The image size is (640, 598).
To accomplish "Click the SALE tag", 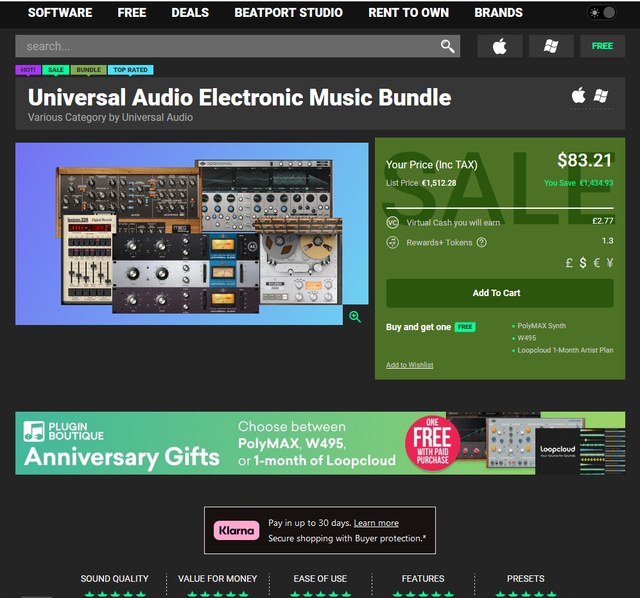I will 56,70.
